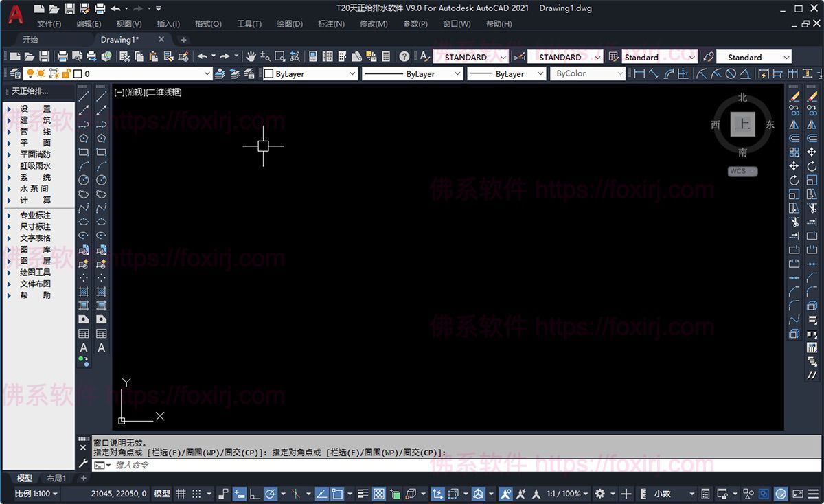Click inside the command line input field

(275, 465)
